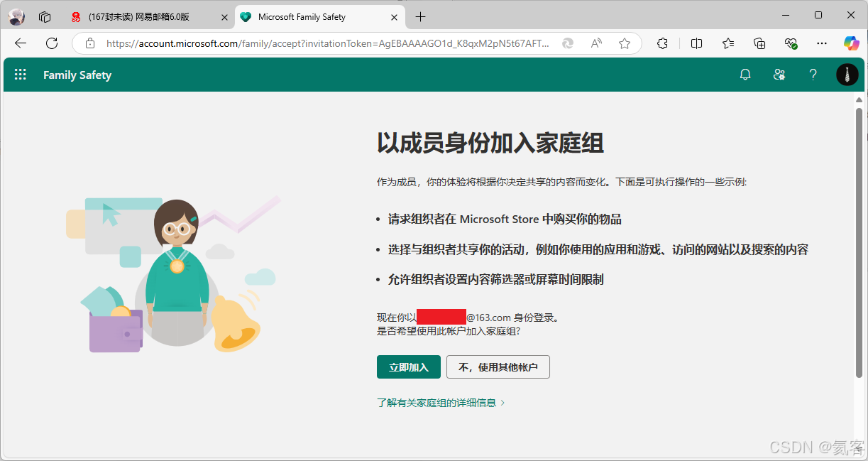
Task: Click the 立即加入 button
Action: tap(409, 367)
